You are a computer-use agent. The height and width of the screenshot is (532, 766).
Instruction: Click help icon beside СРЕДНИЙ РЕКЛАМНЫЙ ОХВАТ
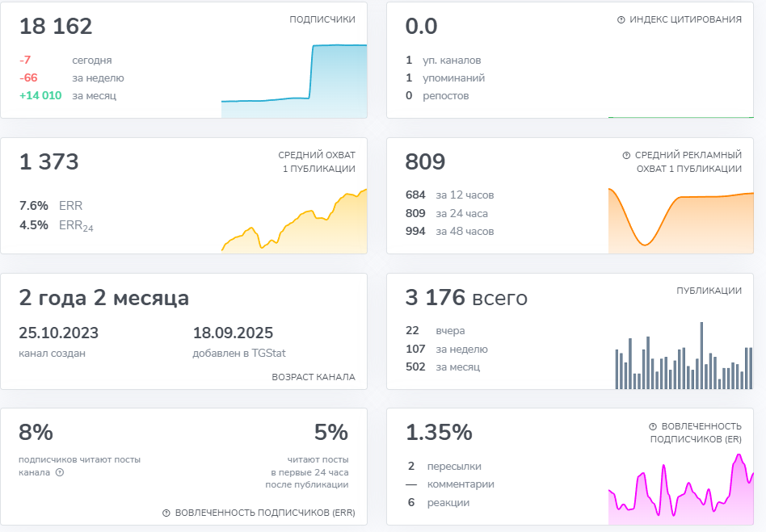(626, 155)
